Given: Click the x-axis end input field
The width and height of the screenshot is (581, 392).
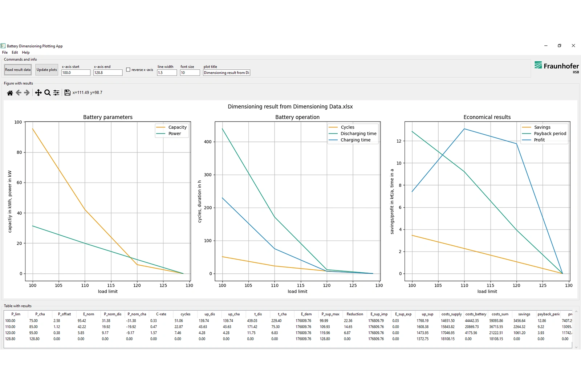Looking at the screenshot, I should (108, 73).
